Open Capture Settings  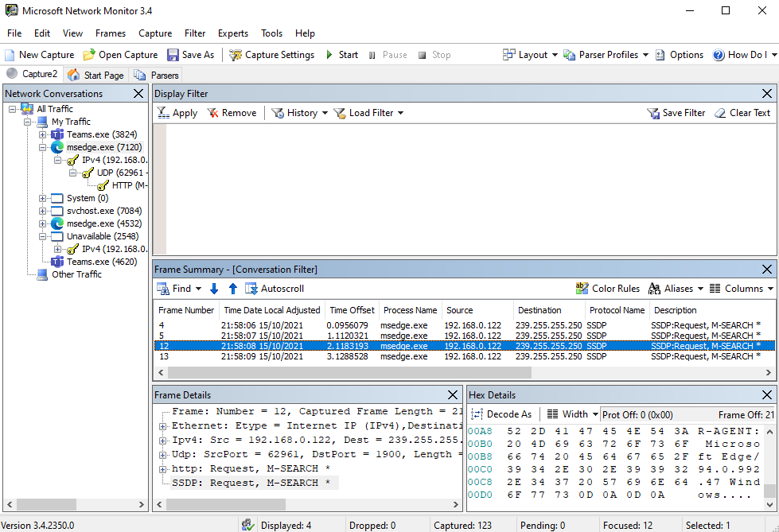point(271,55)
